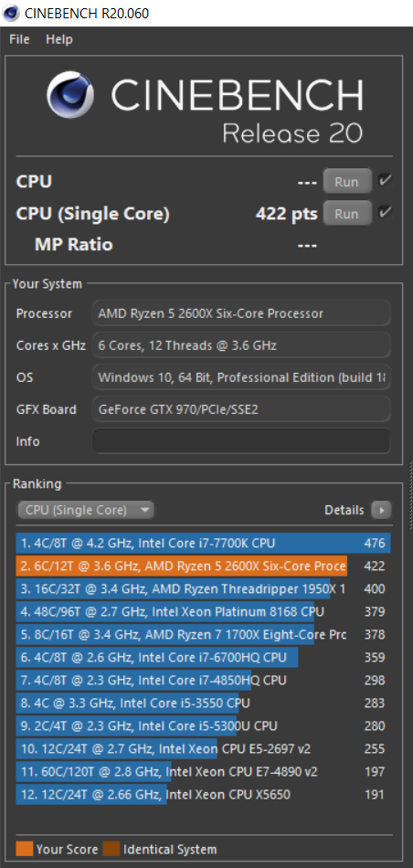
Task: Click the MP Ratio label
Action: tap(74, 245)
